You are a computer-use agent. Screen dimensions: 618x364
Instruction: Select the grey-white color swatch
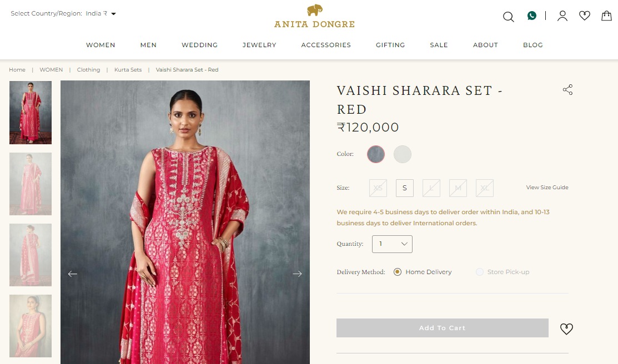pos(403,154)
